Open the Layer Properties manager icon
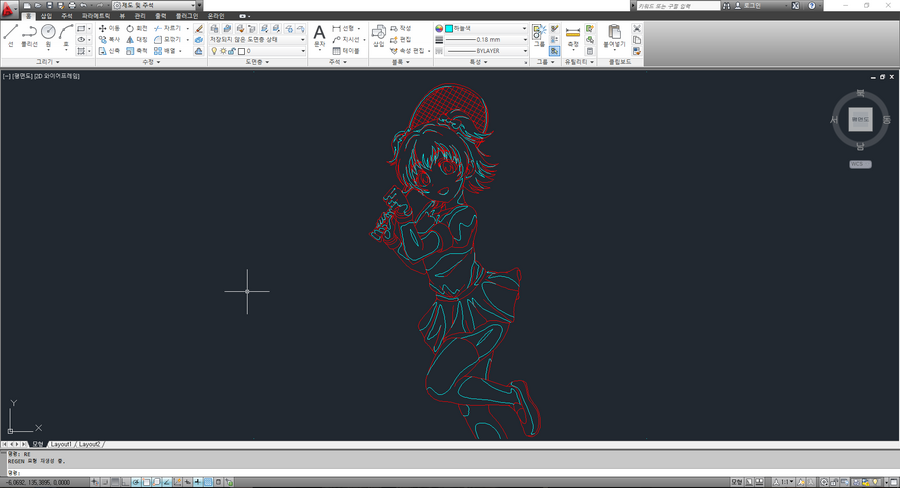Screen dimensions: 900x488 (214, 28)
